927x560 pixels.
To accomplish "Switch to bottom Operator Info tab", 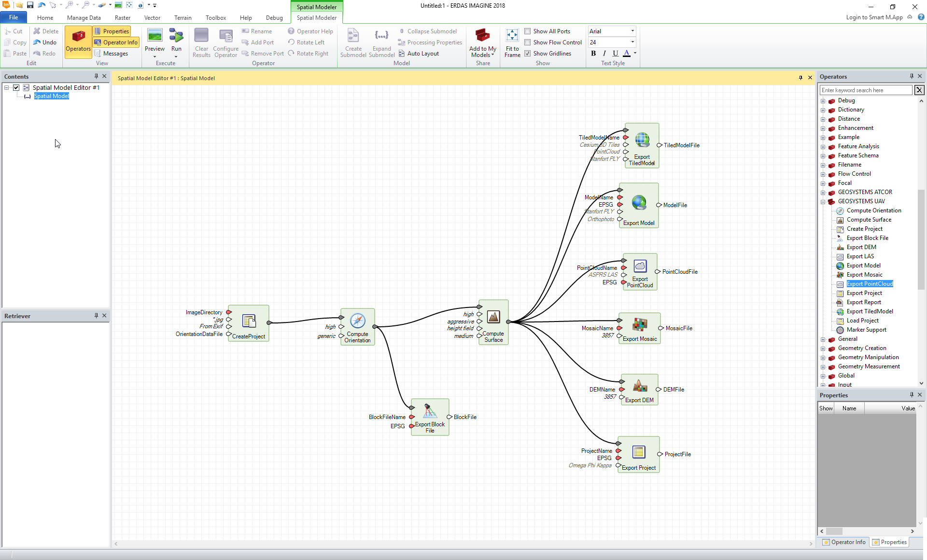I will pos(844,542).
